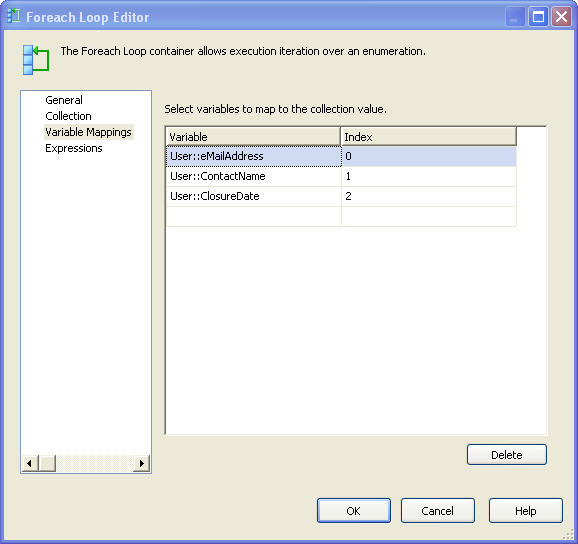Click the Foreach Loop title bar icon

point(14,16)
